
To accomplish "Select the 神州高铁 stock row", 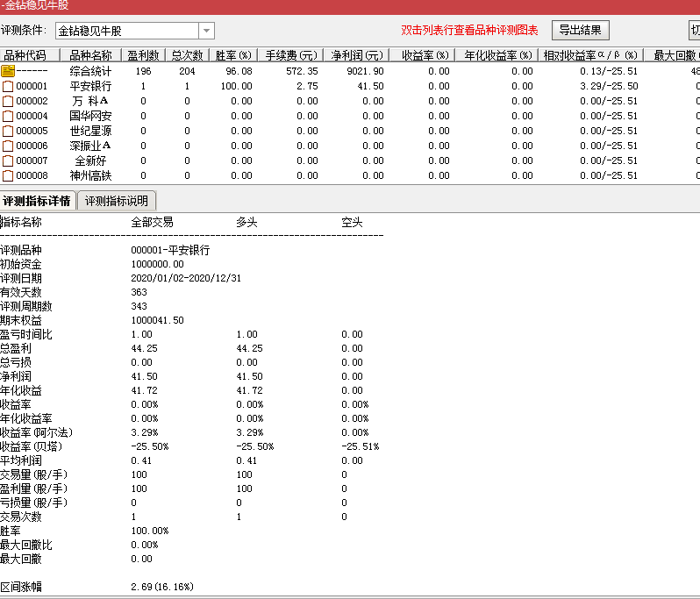I will [x=90, y=176].
